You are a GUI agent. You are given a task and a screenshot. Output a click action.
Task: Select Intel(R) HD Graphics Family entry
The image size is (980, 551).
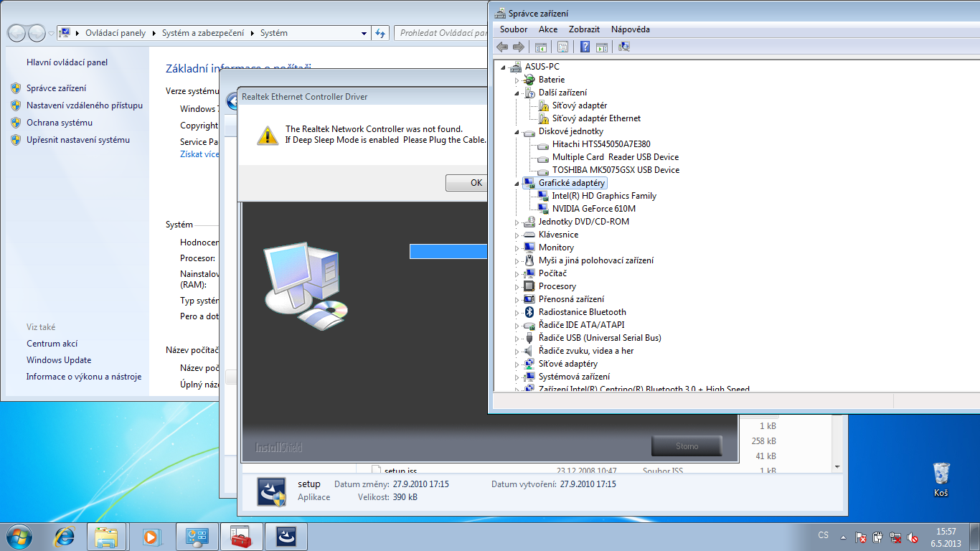[x=604, y=196]
